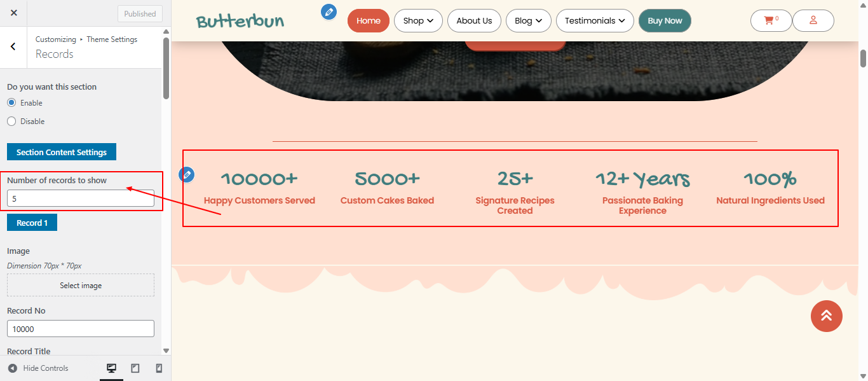Open Section Content Settings

(x=61, y=151)
